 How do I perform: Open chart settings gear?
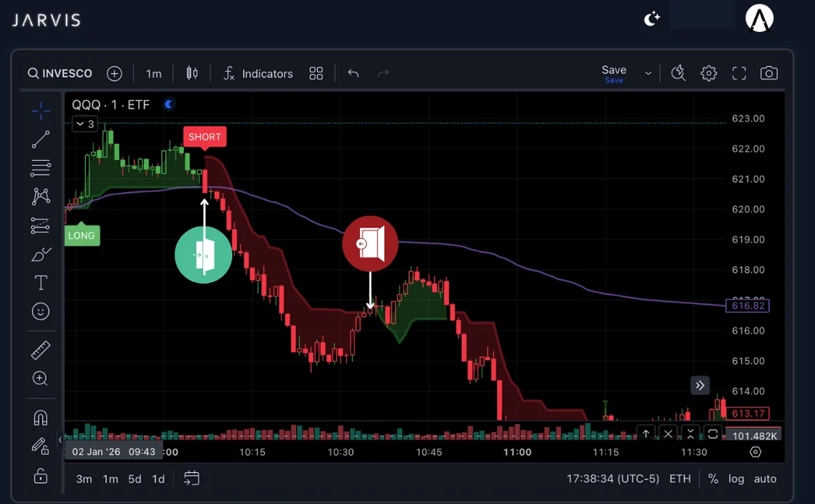[x=709, y=73]
